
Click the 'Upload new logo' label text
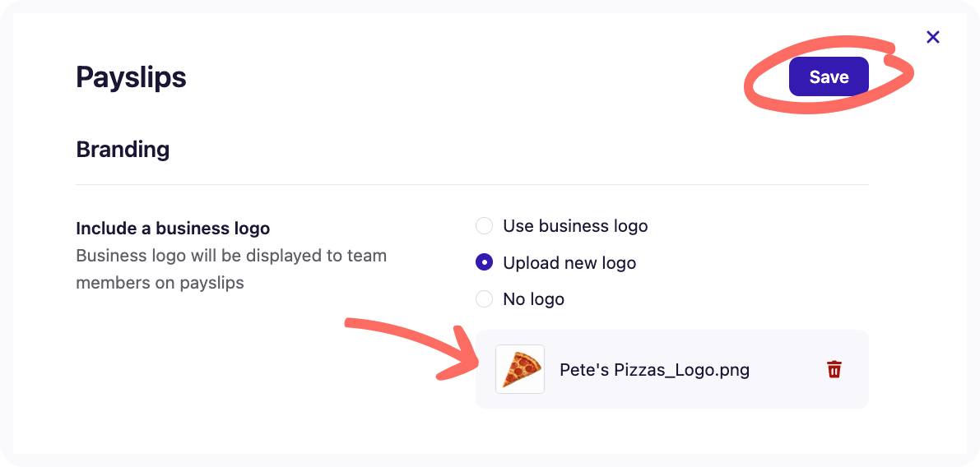[x=569, y=263]
